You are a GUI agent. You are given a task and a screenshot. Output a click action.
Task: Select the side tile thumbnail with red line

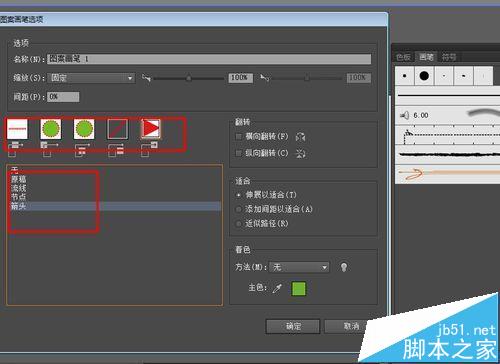[17, 129]
